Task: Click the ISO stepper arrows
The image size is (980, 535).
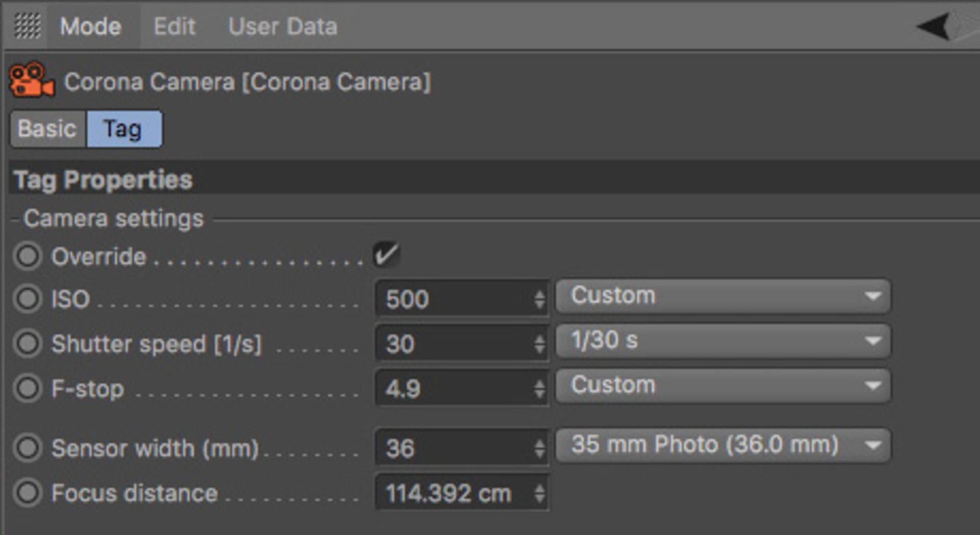Action: point(540,299)
